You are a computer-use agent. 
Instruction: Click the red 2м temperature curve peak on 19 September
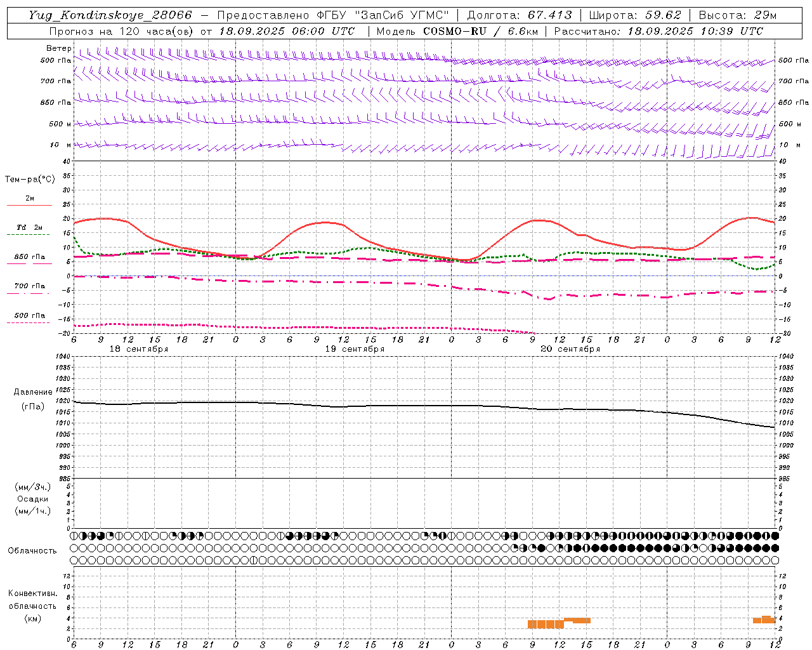pos(325,222)
